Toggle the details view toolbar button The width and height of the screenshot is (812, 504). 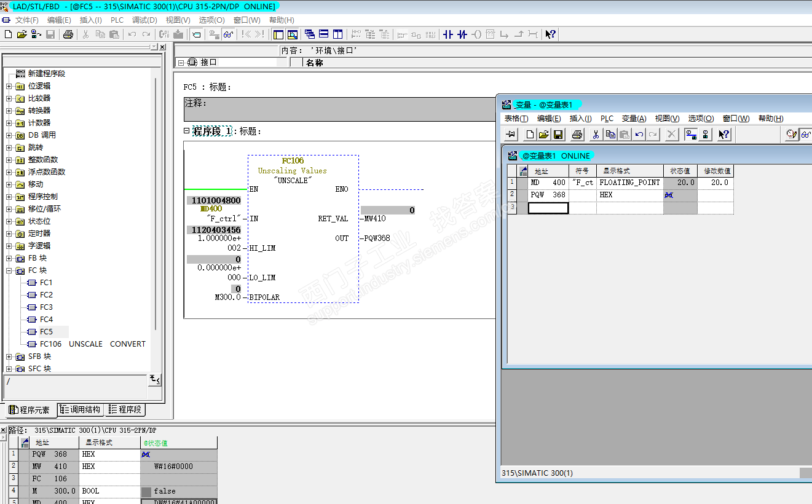click(293, 34)
